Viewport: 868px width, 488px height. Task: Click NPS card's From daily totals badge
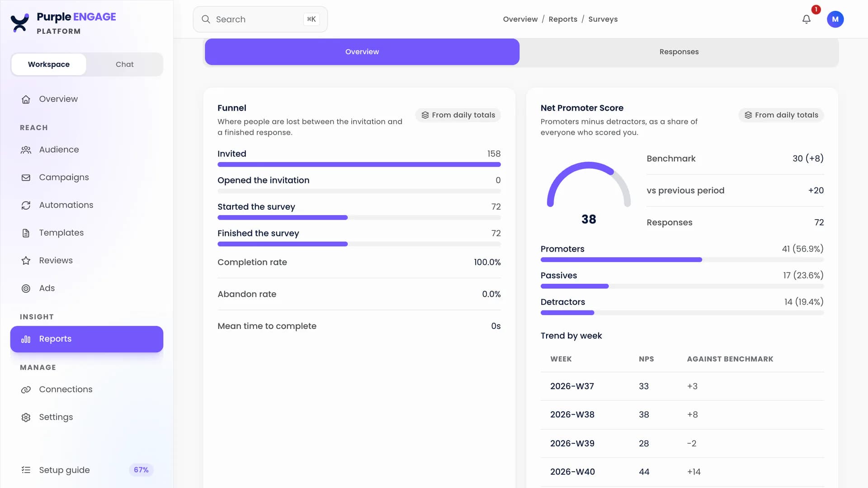coord(781,115)
